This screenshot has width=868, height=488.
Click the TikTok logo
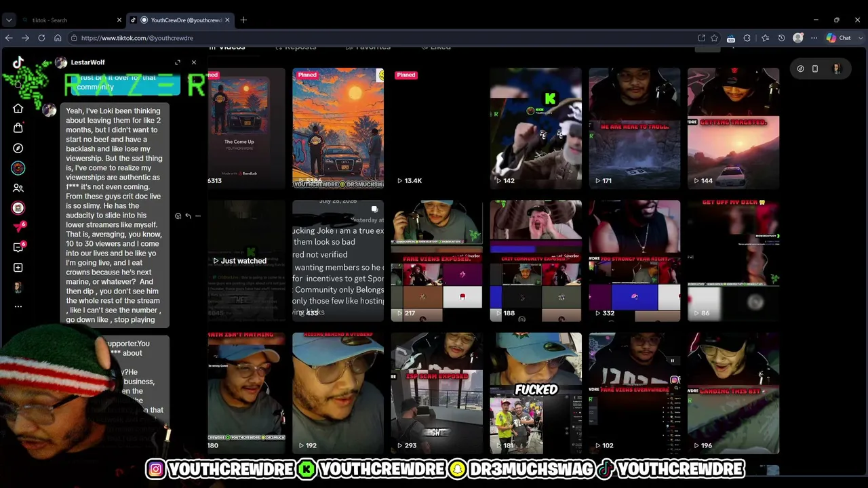pyautogui.click(x=18, y=63)
